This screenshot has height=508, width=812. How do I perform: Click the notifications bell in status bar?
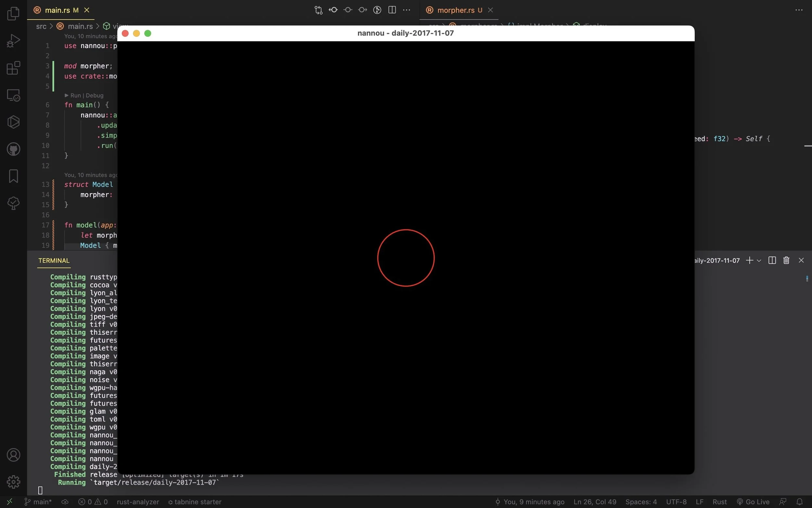click(799, 501)
